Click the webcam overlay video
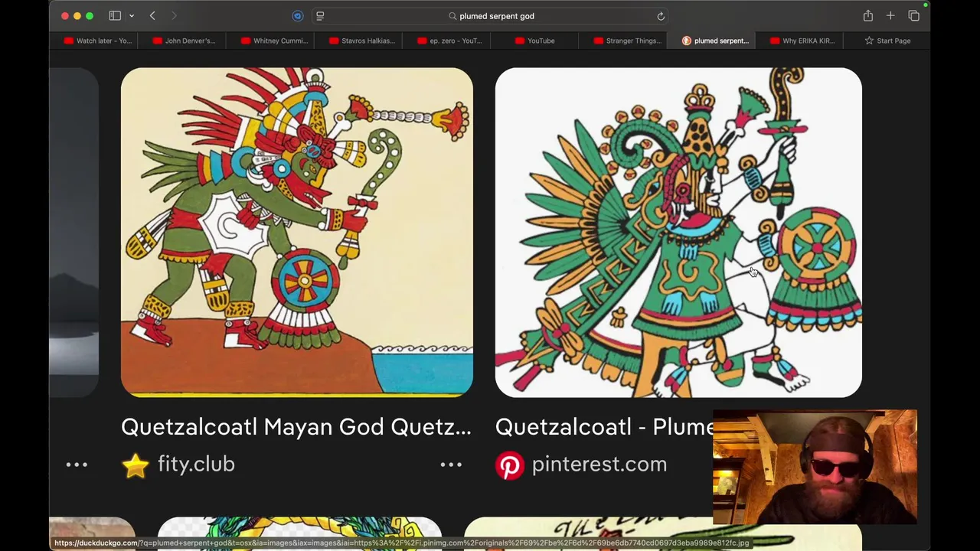Image resolution: width=980 pixels, height=551 pixels. tap(815, 467)
